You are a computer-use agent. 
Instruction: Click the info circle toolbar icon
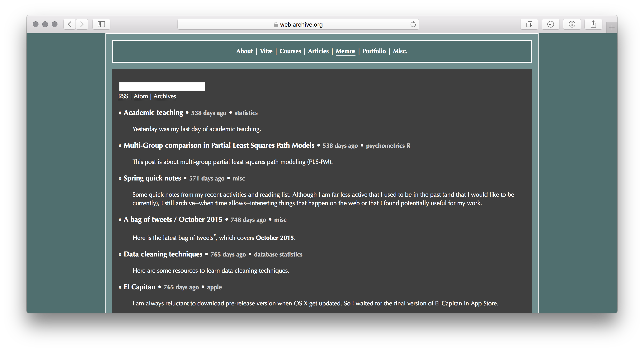[572, 24]
